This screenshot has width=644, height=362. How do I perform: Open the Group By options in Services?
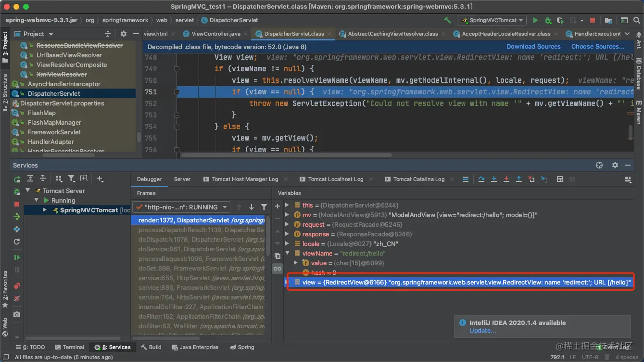click(x=59, y=179)
